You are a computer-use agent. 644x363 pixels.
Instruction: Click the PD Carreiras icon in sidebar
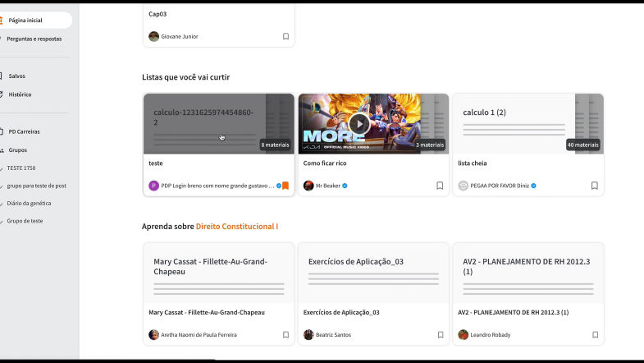point(2,131)
